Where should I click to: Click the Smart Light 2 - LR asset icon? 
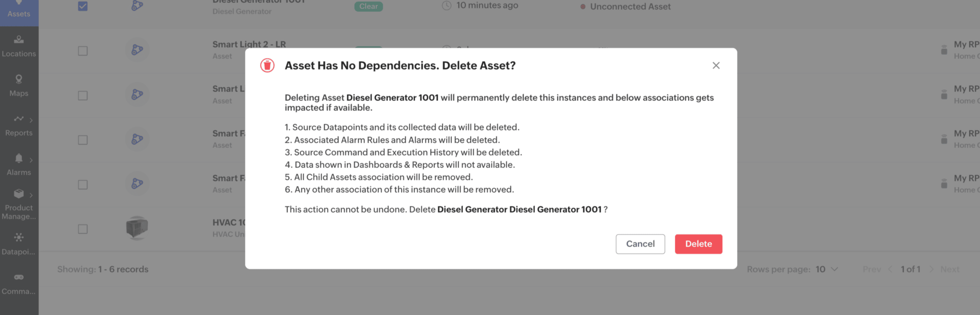(x=137, y=50)
